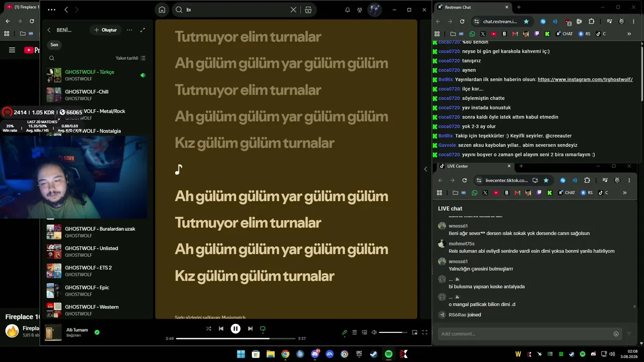Search within the Spotify library
Screen dimensions: 644x362
(x=51, y=58)
